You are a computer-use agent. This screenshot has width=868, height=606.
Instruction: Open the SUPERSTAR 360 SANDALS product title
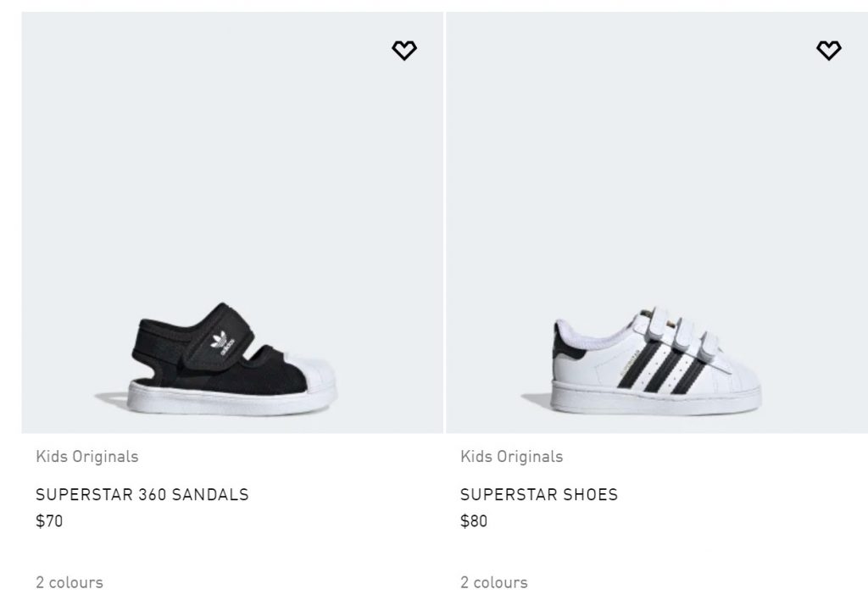(142, 494)
